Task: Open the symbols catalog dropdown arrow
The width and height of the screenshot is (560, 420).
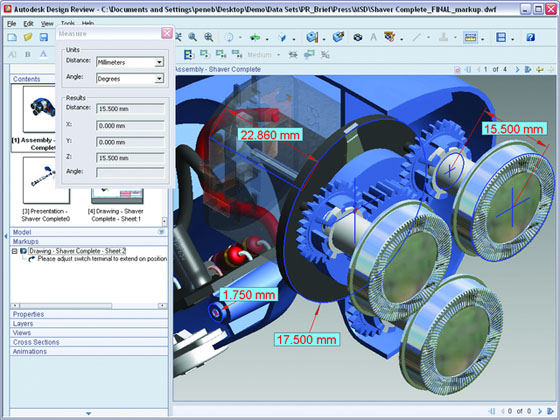Action: [x=401, y=38]
